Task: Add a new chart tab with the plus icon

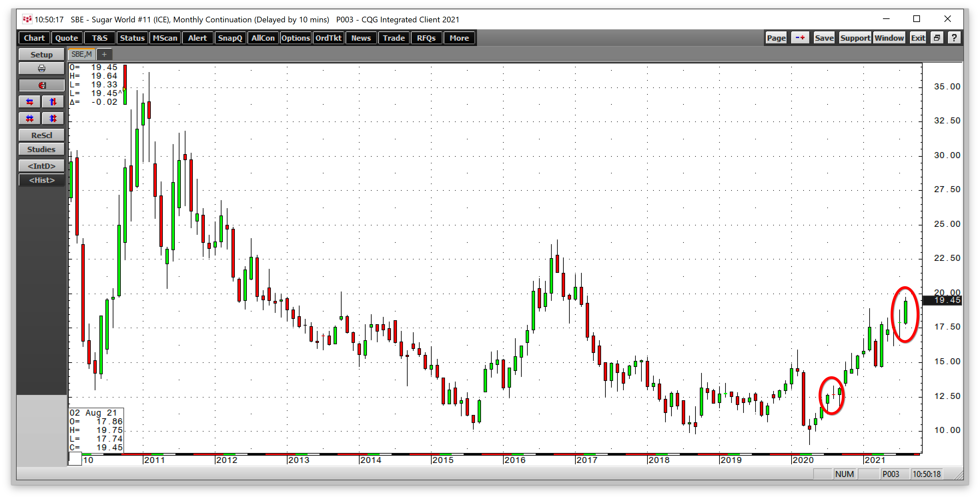Action: [x=104, y=54]
